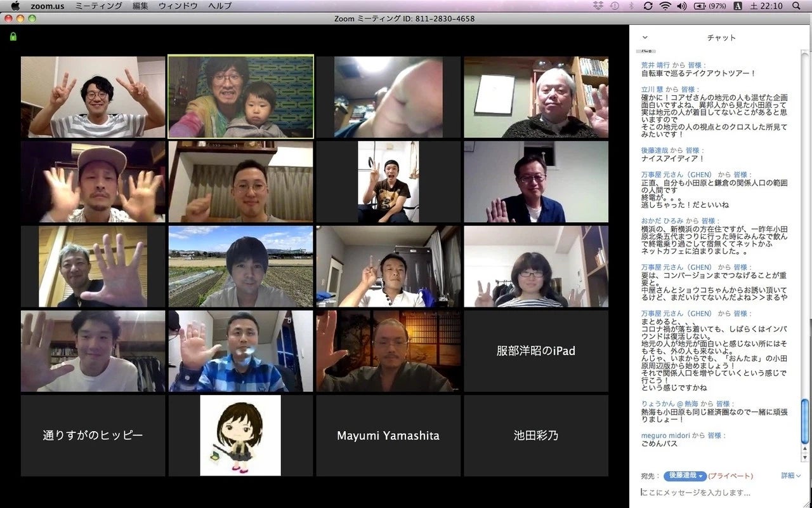
Task: Click the green encryption lock icon
Action: point(13,37)
